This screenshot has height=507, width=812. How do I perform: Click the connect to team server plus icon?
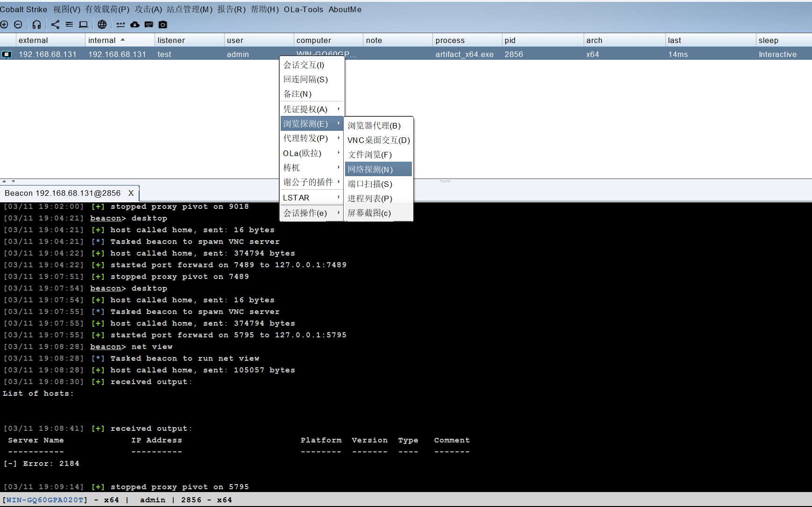coord(4,24)
